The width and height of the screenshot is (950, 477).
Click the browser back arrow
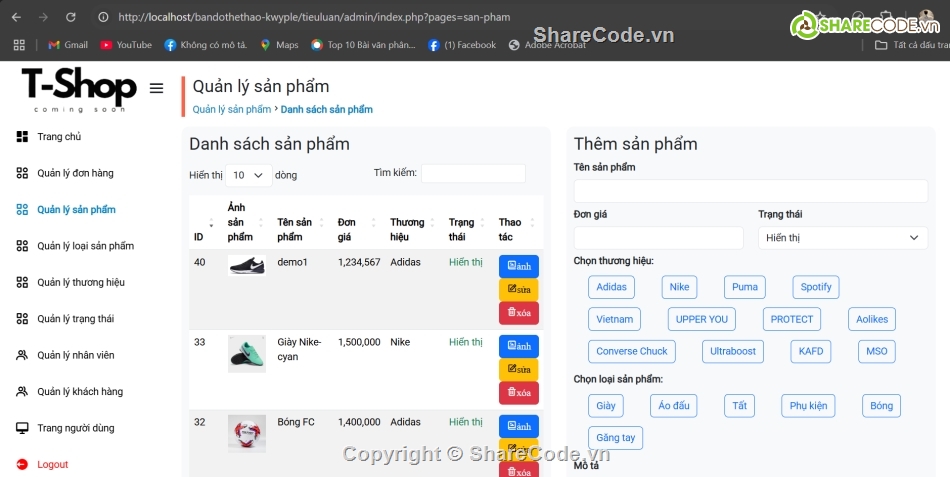point(16,18)
